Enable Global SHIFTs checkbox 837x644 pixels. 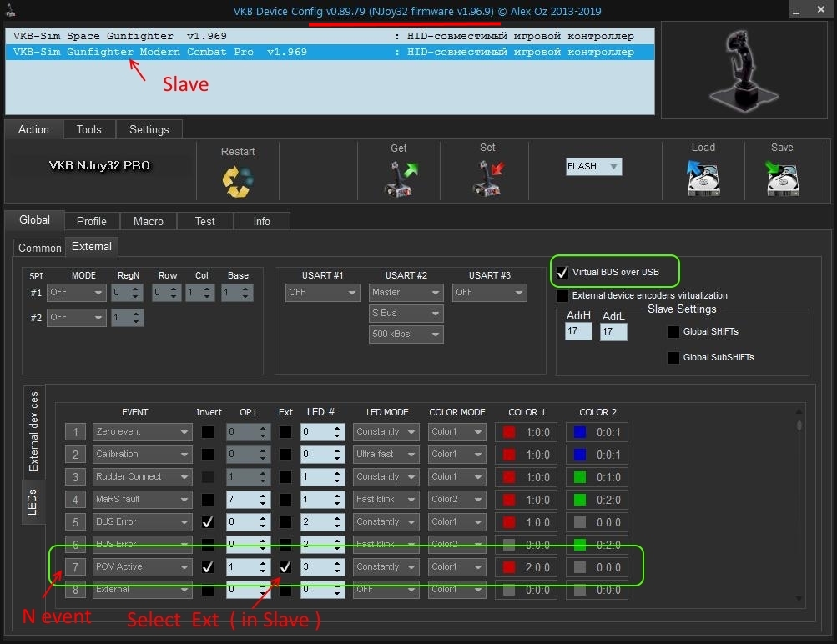point(673,332)
